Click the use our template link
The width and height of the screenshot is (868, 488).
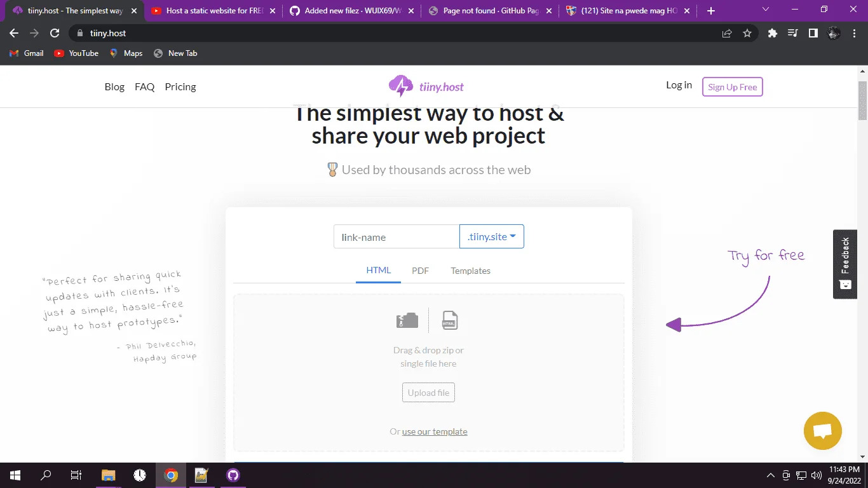tap(435, 432)
